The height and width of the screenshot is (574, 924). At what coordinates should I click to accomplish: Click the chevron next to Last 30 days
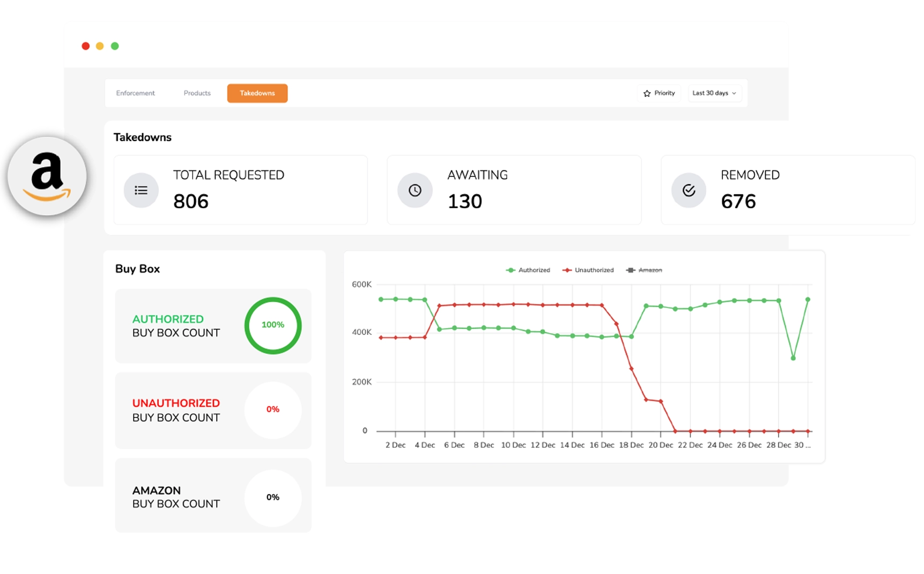click(x=735, y=93)
